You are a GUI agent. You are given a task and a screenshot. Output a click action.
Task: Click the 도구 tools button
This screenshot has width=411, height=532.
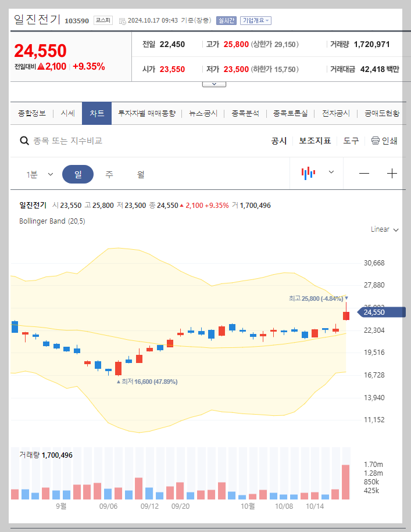pyautogui.click(x=351, y=140)
